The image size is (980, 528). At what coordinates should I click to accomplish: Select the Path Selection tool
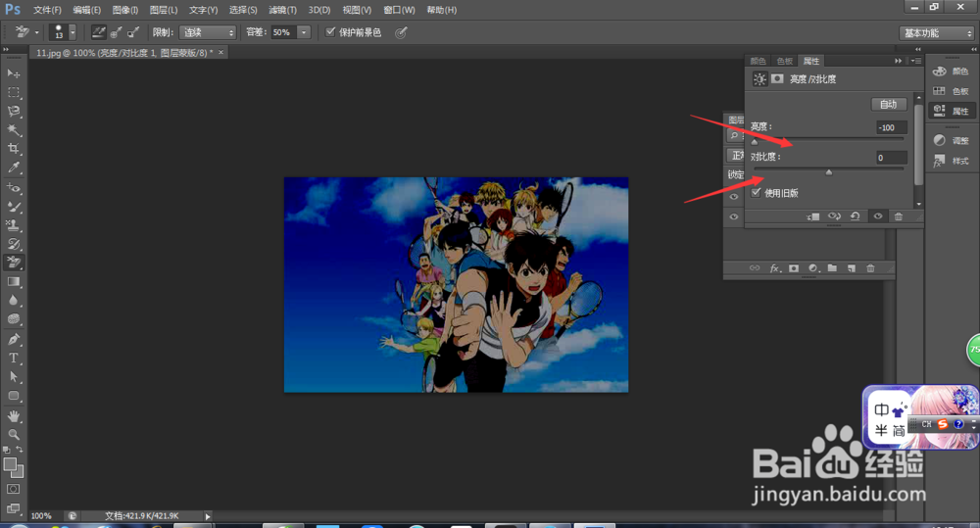(13, 377)
